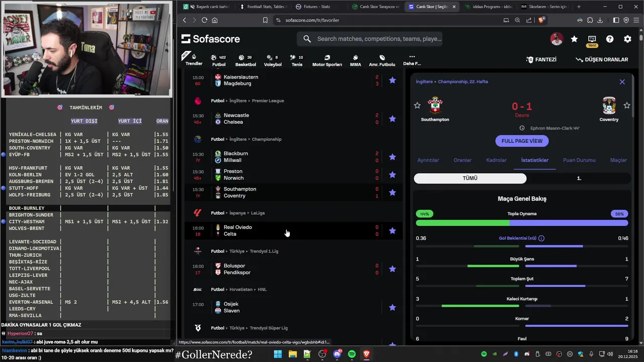Open the Ayrıntılar tab

tap(428, 160)
